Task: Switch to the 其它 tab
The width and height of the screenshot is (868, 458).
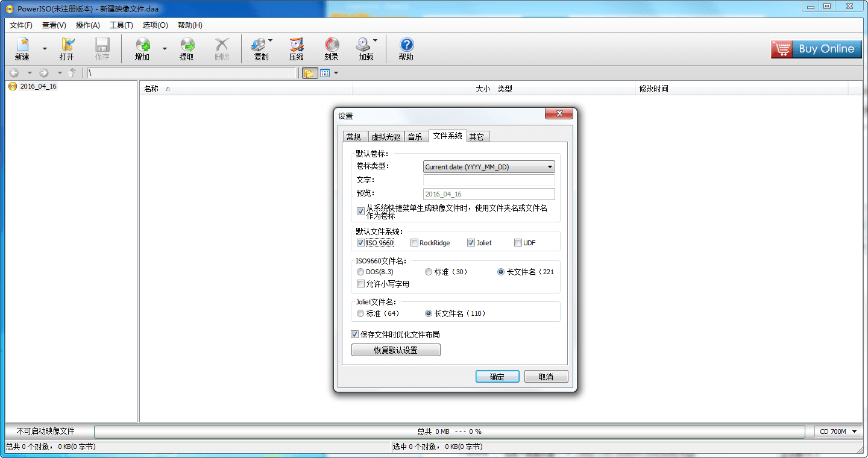Action: click(x=477, y=137)
